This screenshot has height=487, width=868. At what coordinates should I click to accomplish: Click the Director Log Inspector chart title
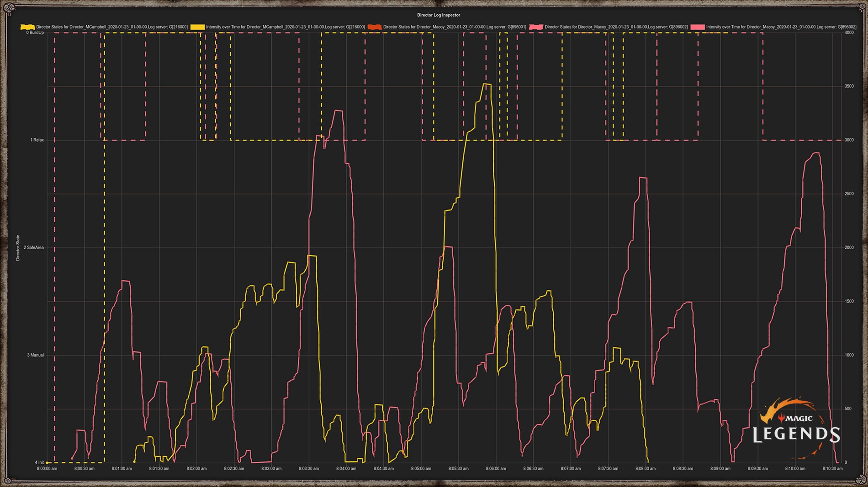click(x=439, y=15)
